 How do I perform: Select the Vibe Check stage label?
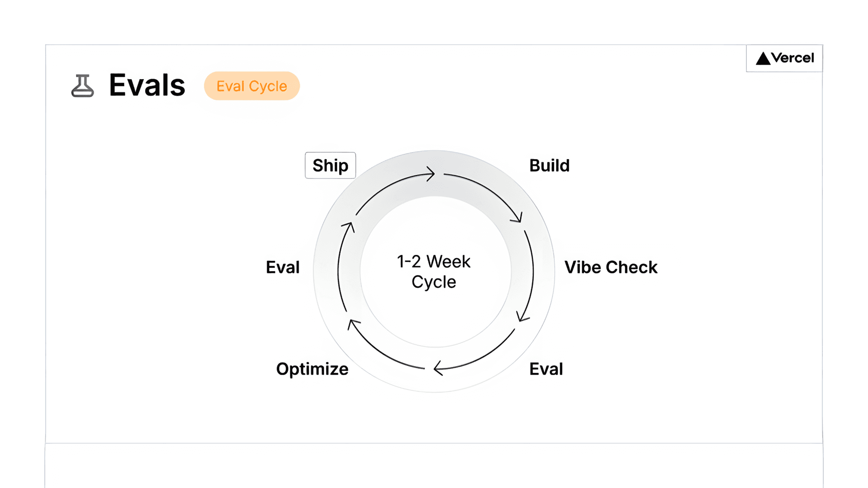611,267
